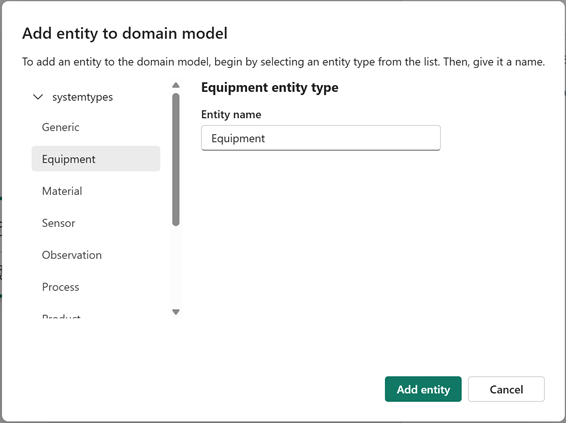Click the scrollbar down arrow in type list

click(x=176, y=312)
